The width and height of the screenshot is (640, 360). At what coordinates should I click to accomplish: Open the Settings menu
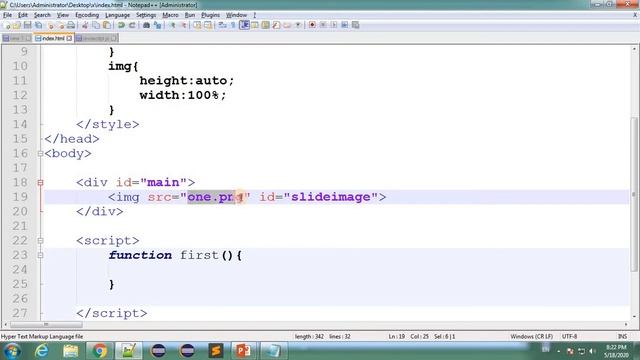[146, 15]
